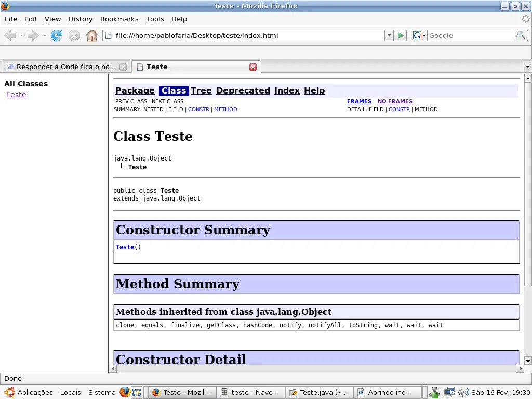This screenshot has height=399, width=532.
Task: Jump to summary METHOD link
Action: coord(225,109)
